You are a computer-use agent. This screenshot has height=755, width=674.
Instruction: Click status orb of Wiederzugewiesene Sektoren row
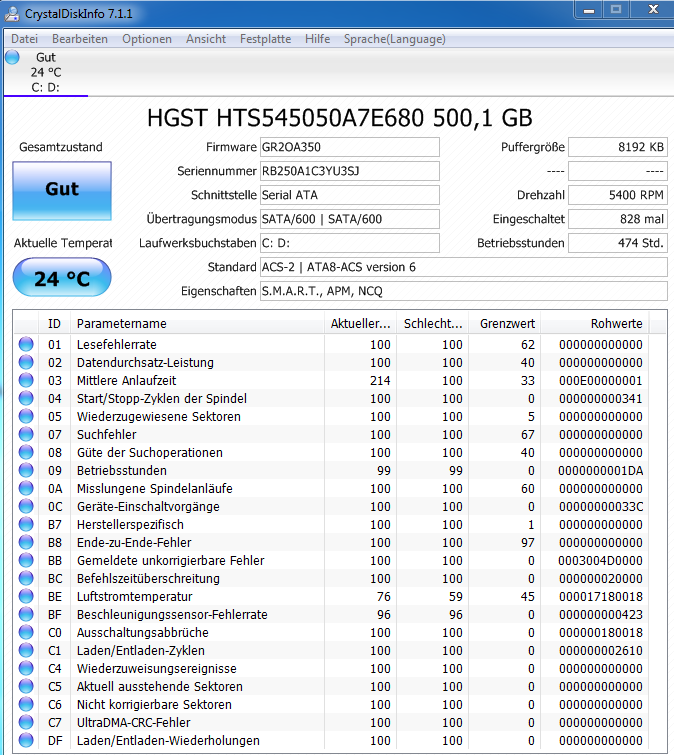[x=26, y=416]
